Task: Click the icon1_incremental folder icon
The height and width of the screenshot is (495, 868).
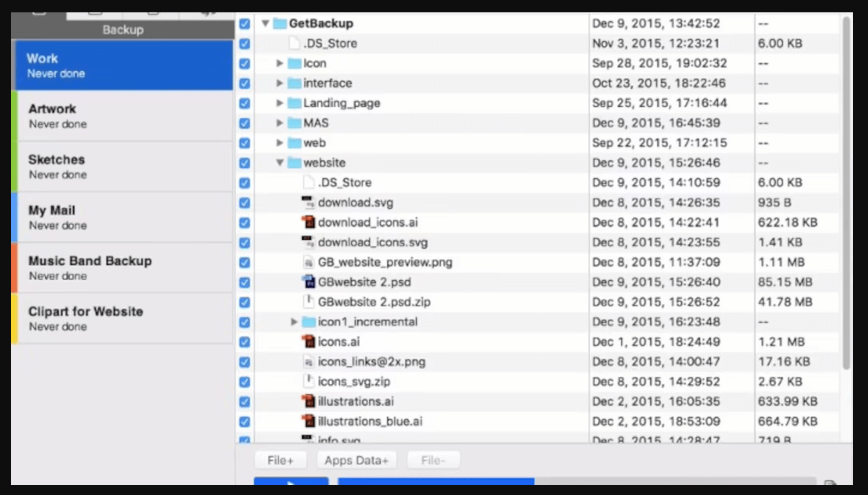Action: tap(308, 322)
